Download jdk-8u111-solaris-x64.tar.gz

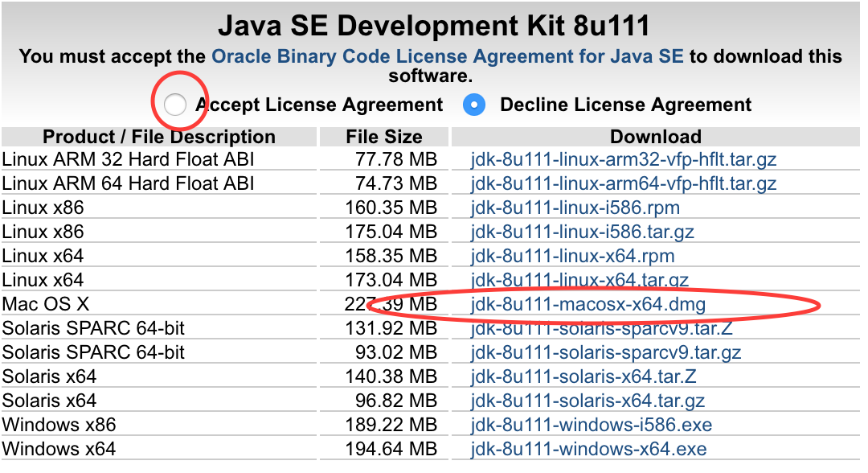[588, 401]
